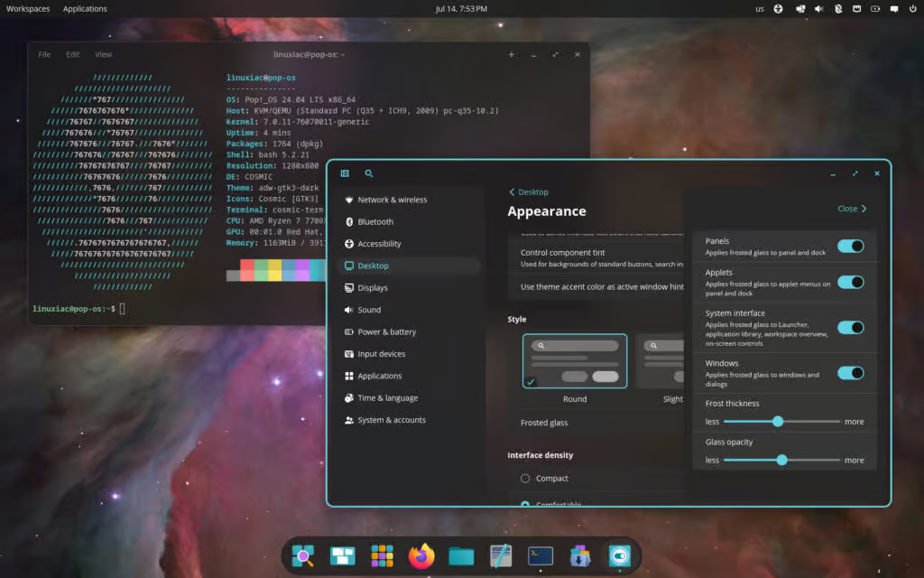
Task: Select Sound in settings sidebar
Action: (x=410, y=310)
